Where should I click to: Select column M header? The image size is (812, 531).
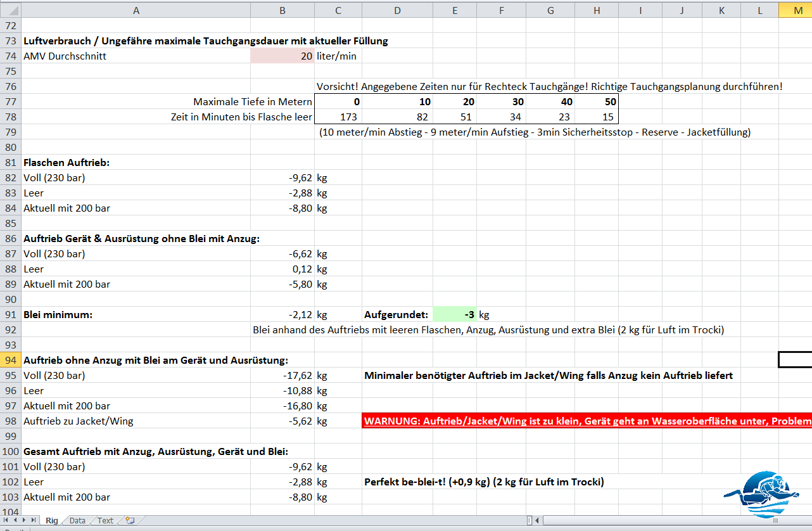click(795, 10)
